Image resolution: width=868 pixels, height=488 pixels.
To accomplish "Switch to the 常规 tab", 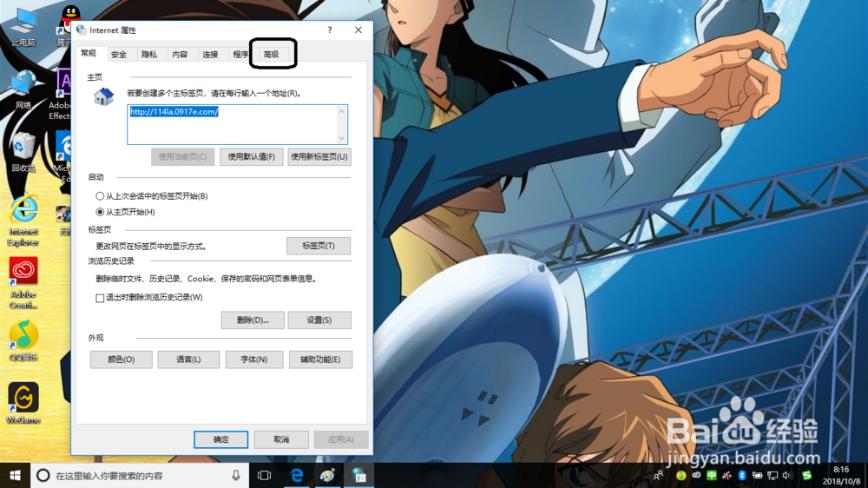I will (x=89, y=53).
